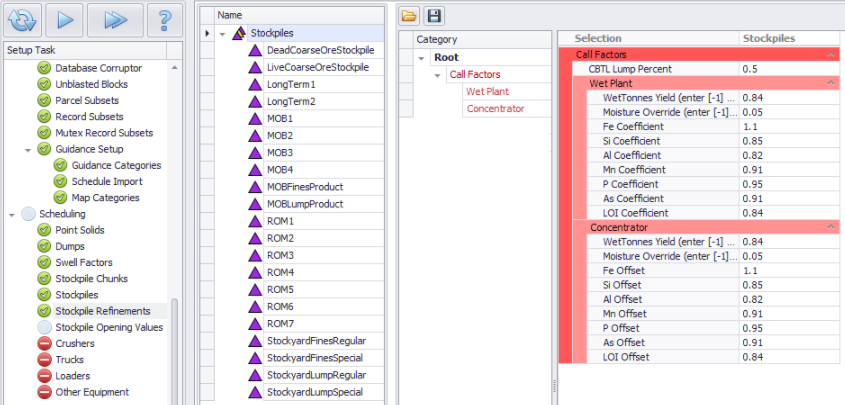Edit the CBTL Lump Percent value 0.5

coord(789,69)
